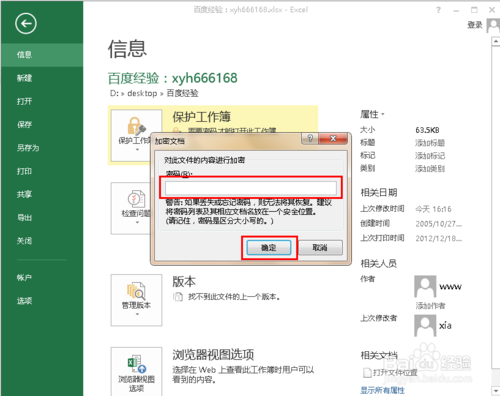This screenshot has width=500, height=396.
Task: Click the 2012/12/18 last printed date
Action: pyautogui.click(x=438, y=239)
